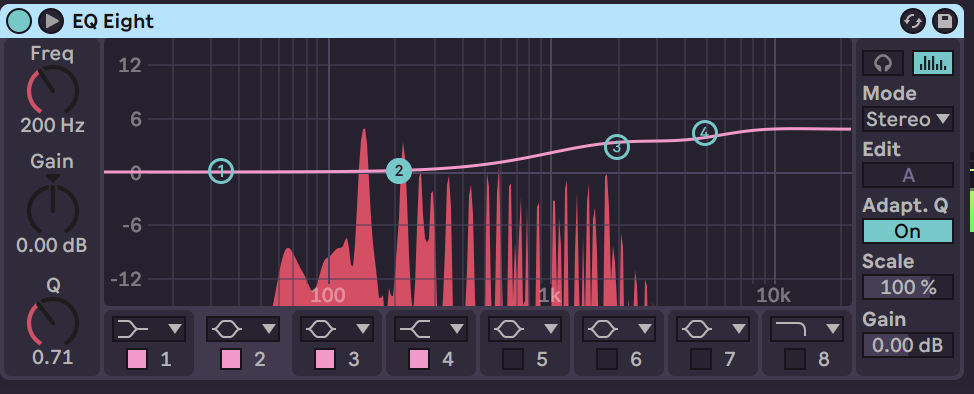Click the Gain knob
The height and width of the screenshot is (394, 974).
tap(53, 209)
